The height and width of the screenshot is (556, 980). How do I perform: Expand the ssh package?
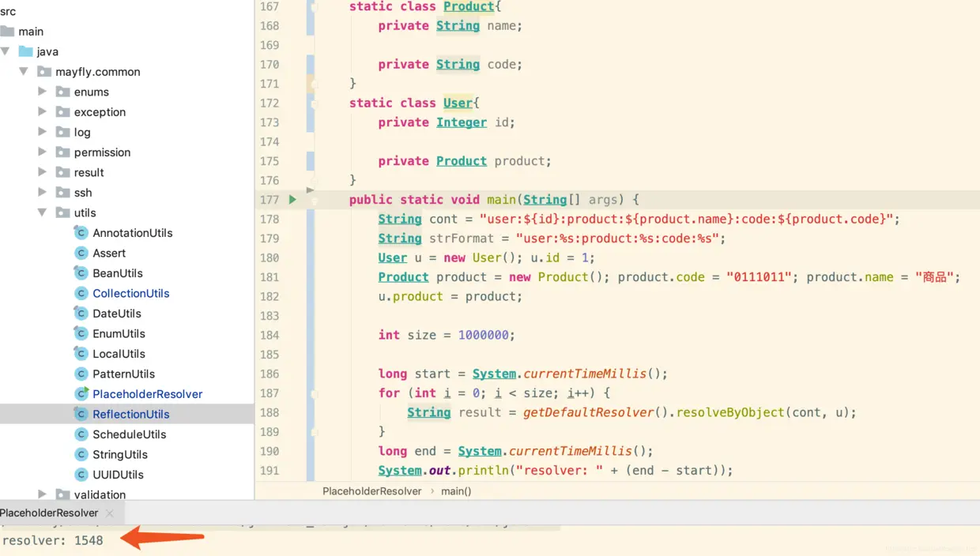[43, 193]
